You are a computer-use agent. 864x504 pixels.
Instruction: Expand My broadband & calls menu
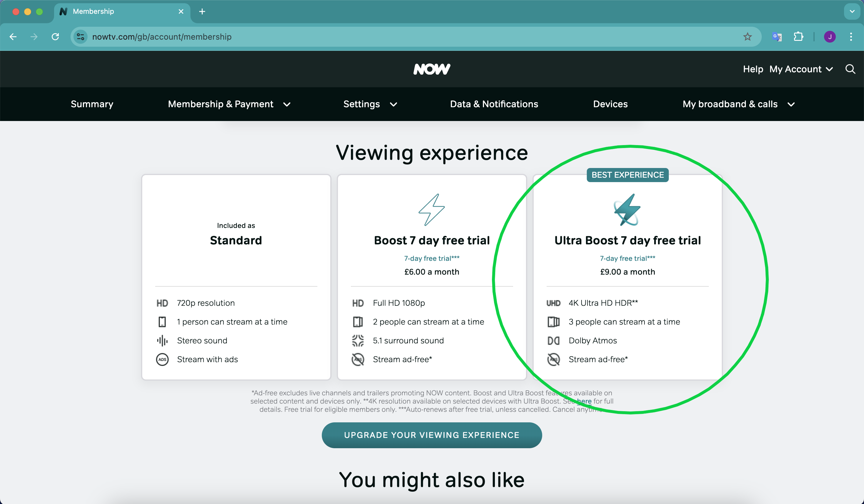[x=739, y=104]
